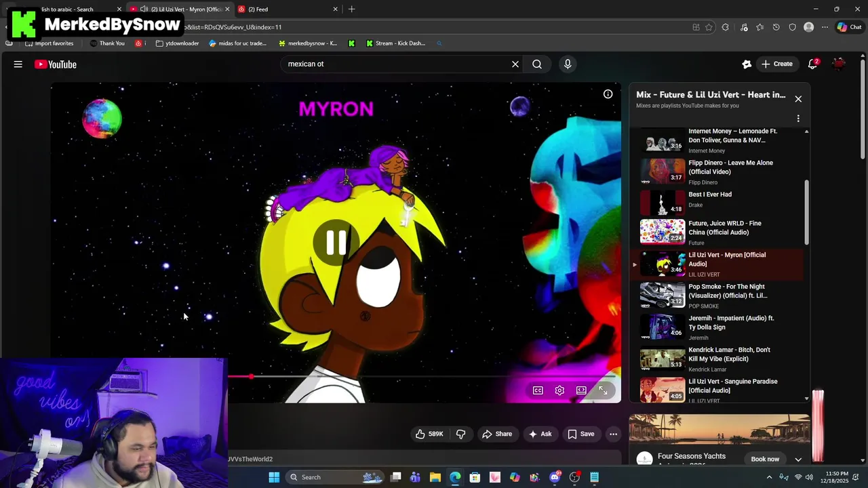Open the Windows Start menu
Viewport: 868px width, 488px height.
[274, 477]
